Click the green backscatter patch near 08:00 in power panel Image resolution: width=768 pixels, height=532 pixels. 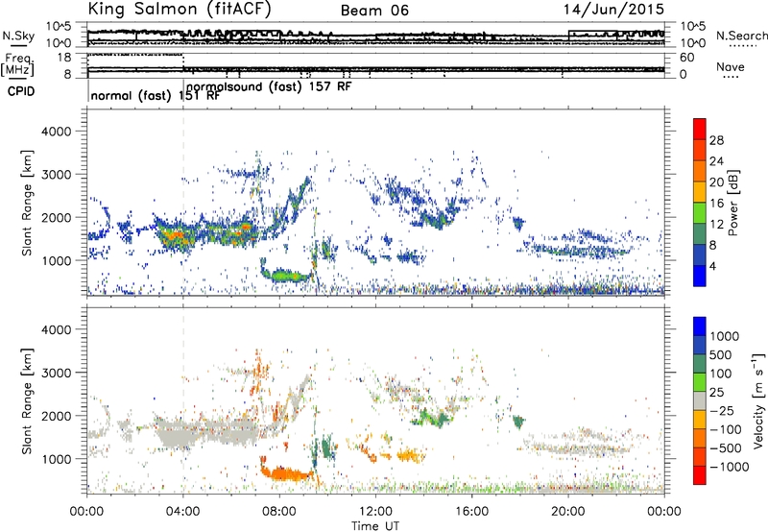(x=285, y=275)
